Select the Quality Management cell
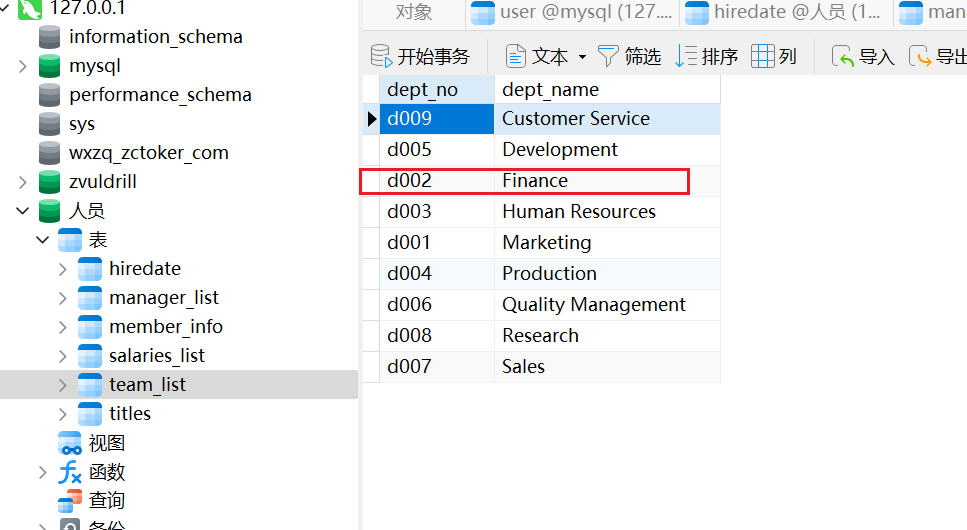Screen dimensions: 967x530 [607, 305]
